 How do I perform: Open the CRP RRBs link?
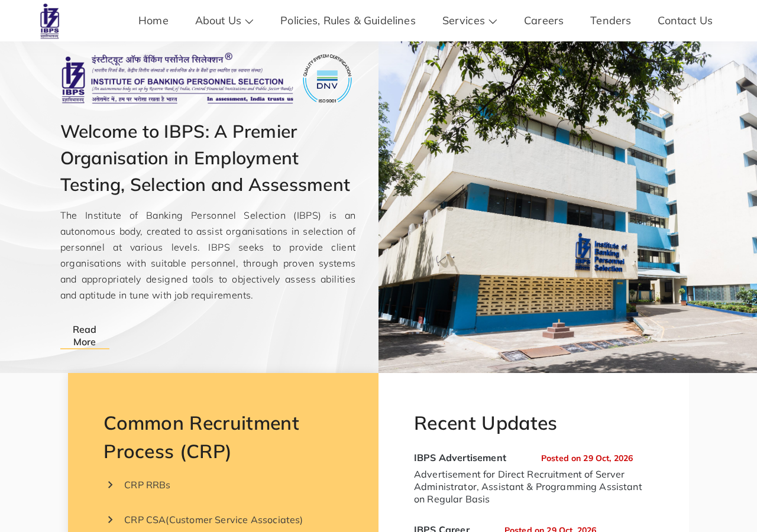coord(147,485)
